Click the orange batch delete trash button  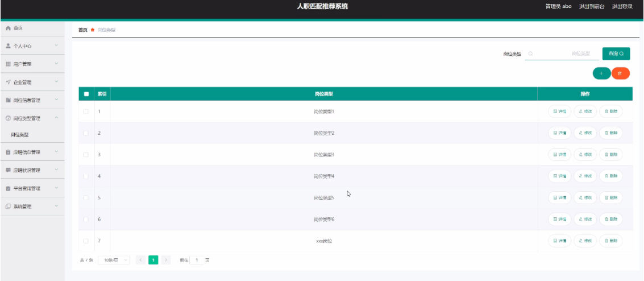click(621, 73)
